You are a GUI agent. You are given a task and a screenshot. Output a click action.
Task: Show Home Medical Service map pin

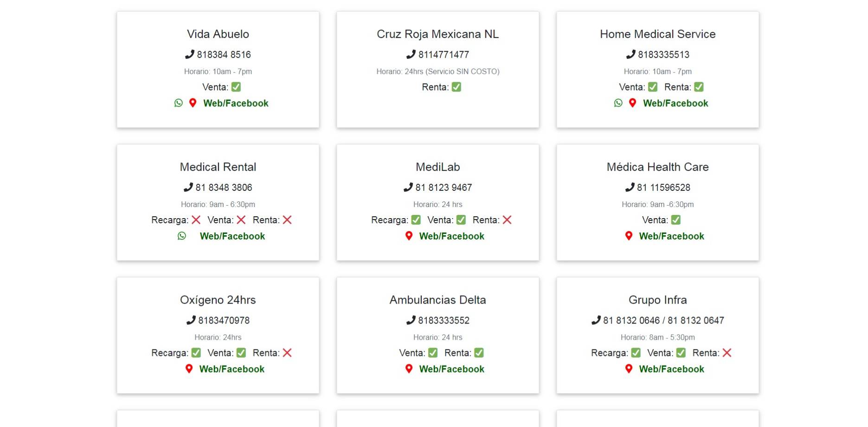[x=633, y=103]
